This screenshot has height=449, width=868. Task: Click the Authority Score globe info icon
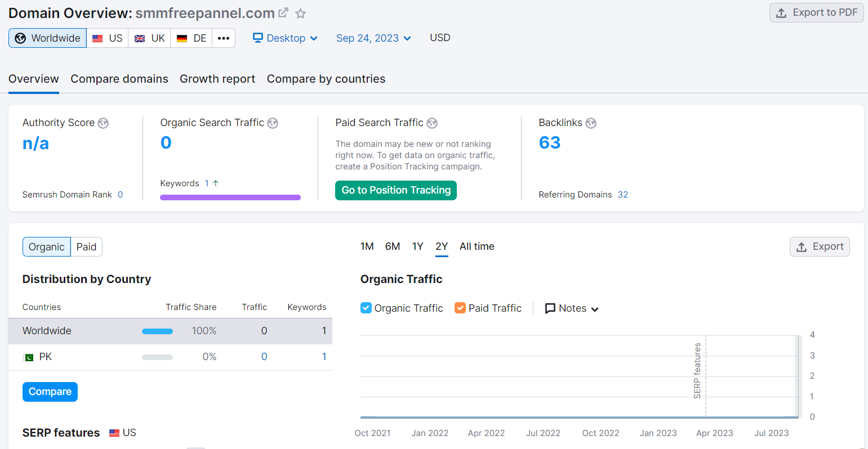pos(103,123)
